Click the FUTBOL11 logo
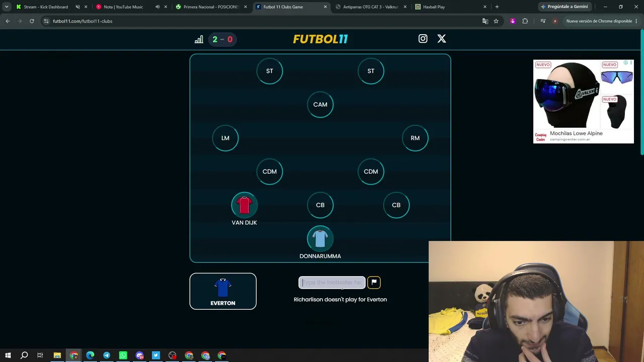The image size is (644, 362). tap(320, 39)
